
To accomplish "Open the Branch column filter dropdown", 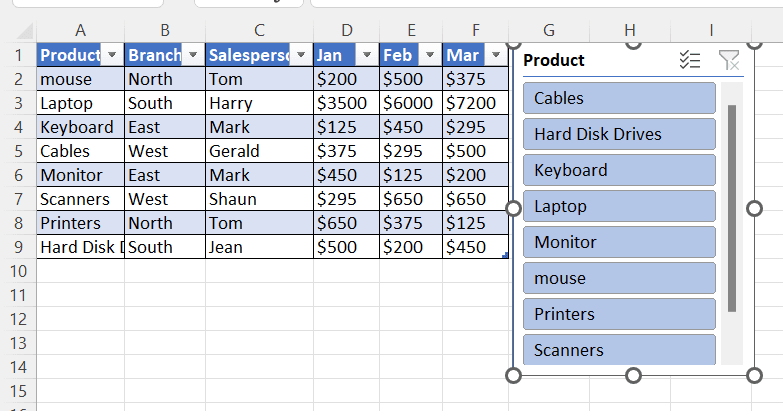I will pyautogui.click(x=192, y=55).
